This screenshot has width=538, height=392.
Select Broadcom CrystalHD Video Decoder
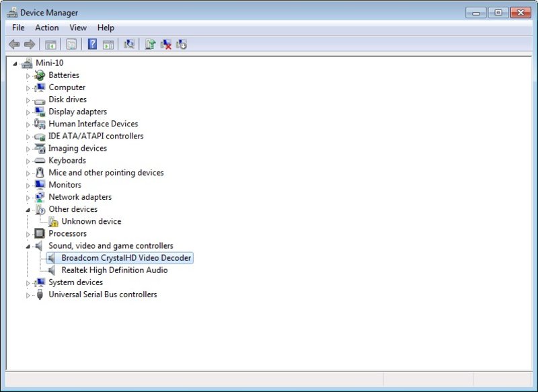tap(126, 258)
